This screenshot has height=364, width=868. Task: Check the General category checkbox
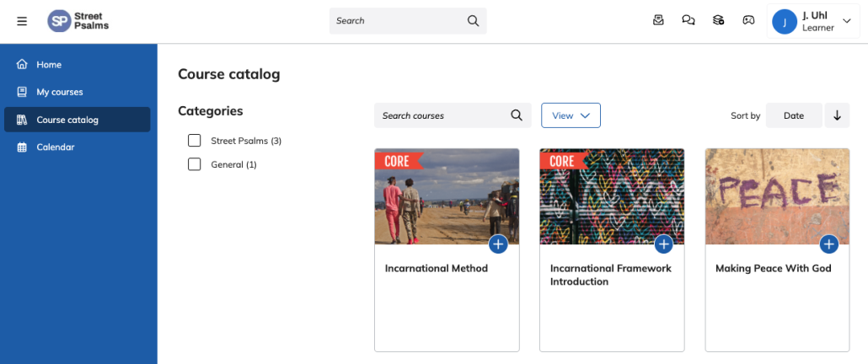coord(195,164)
